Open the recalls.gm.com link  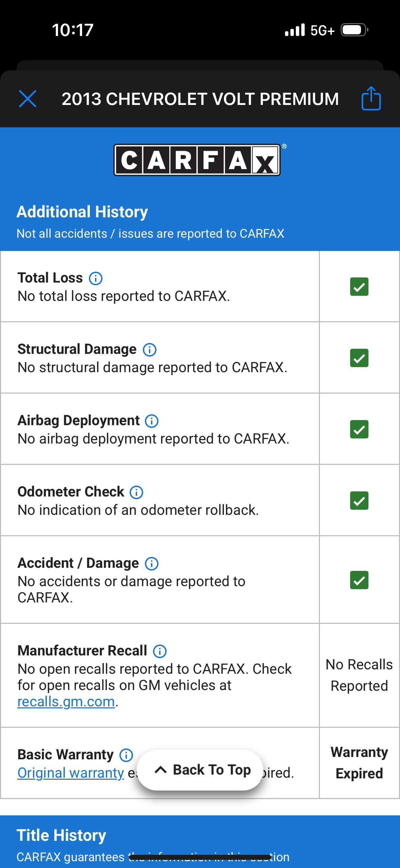pyautogui.click(x=66, y=702)
